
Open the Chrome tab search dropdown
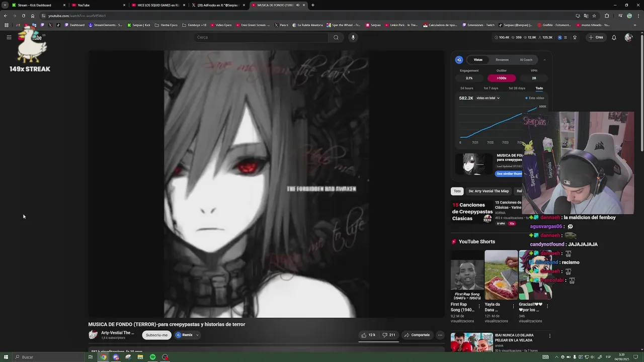pyautogui.click(x=5, y=5)
